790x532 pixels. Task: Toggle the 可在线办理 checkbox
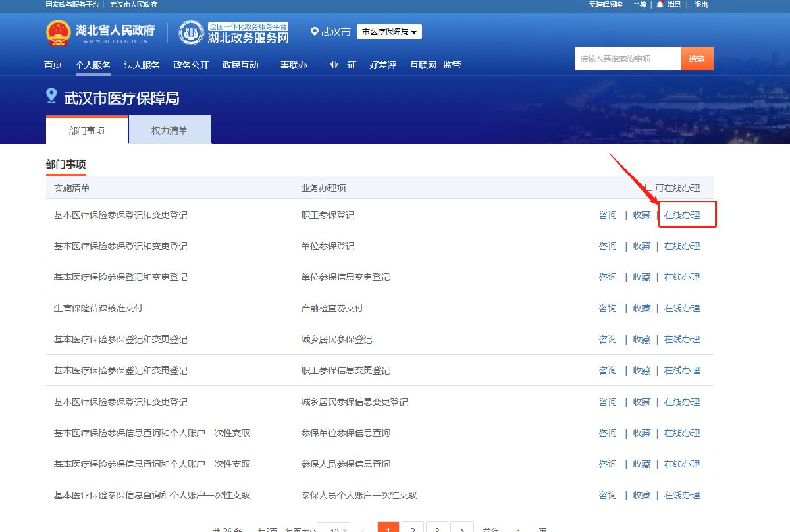pyautogui.click(x=649, y=188)
